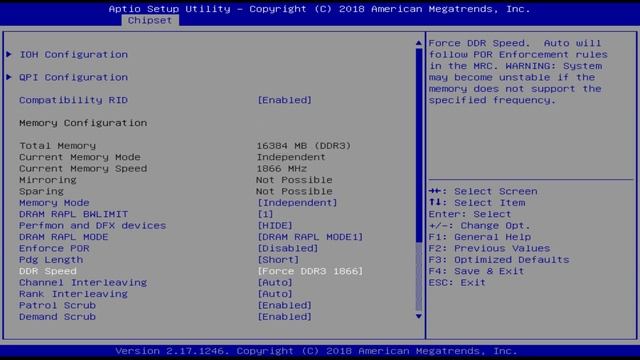Click Total Memory 16384 MB value

click(x=304, y=146)
